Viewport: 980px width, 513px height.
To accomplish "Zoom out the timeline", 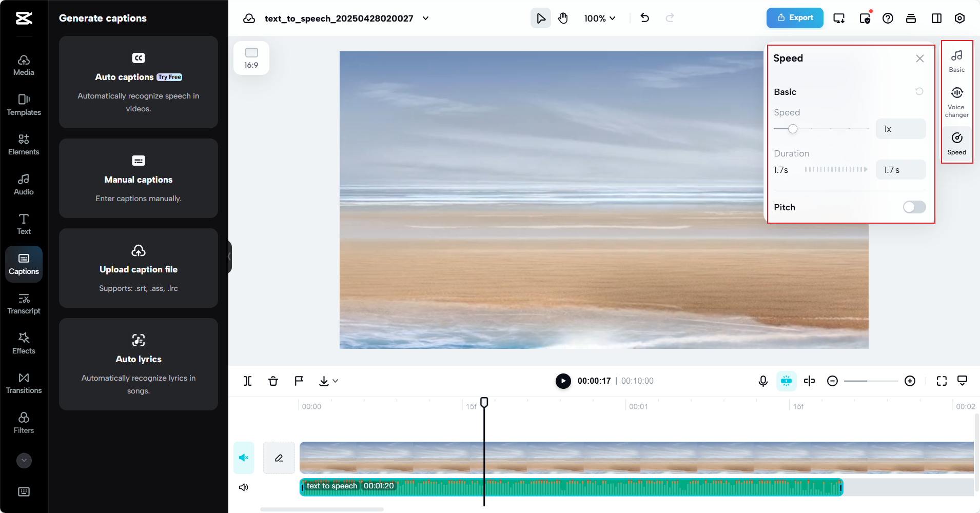I will 833,381.
